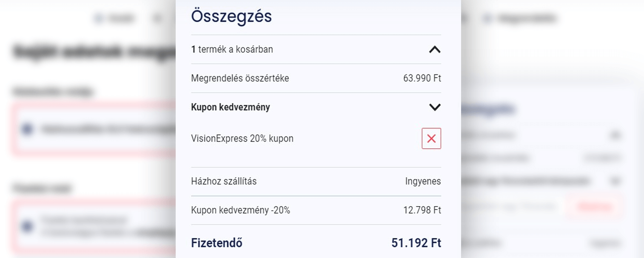Collapse the '1 termék a kosárban' chevron
The image size is (644, 258).
coord(434,50)
